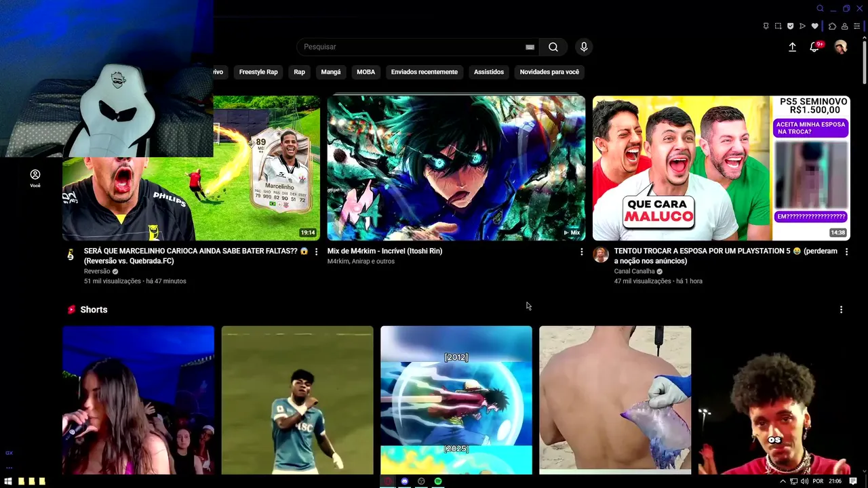This screenshot has width=868, height=488.
Task: Click the M4rkim, Anirap e outros text
Action: pos(361,261)
